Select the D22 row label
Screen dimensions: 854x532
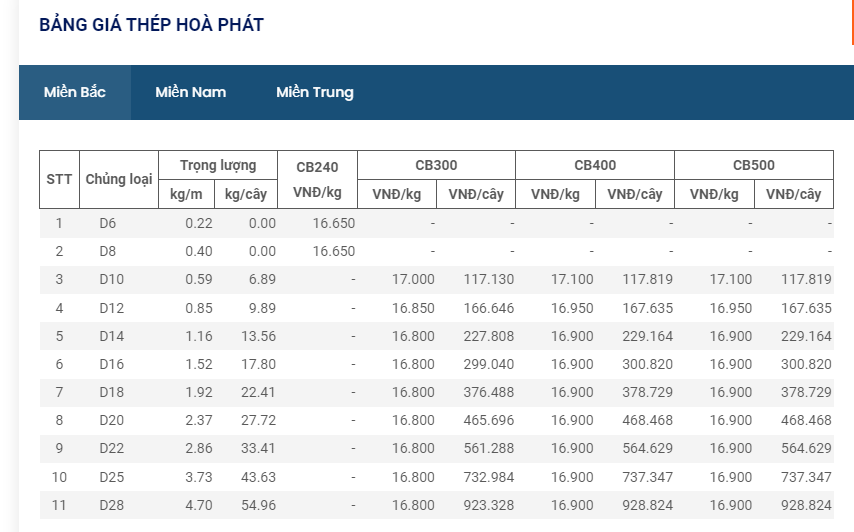coord(112,448)
